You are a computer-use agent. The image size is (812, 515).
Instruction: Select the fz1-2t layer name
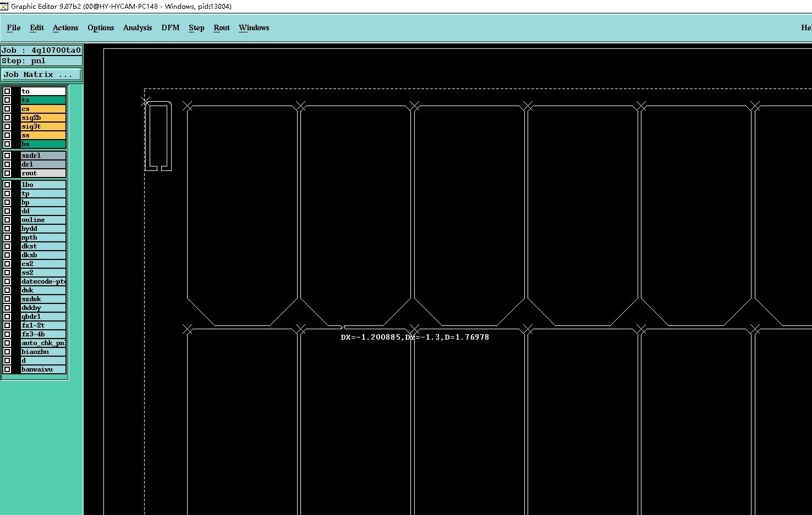point(43,325)
